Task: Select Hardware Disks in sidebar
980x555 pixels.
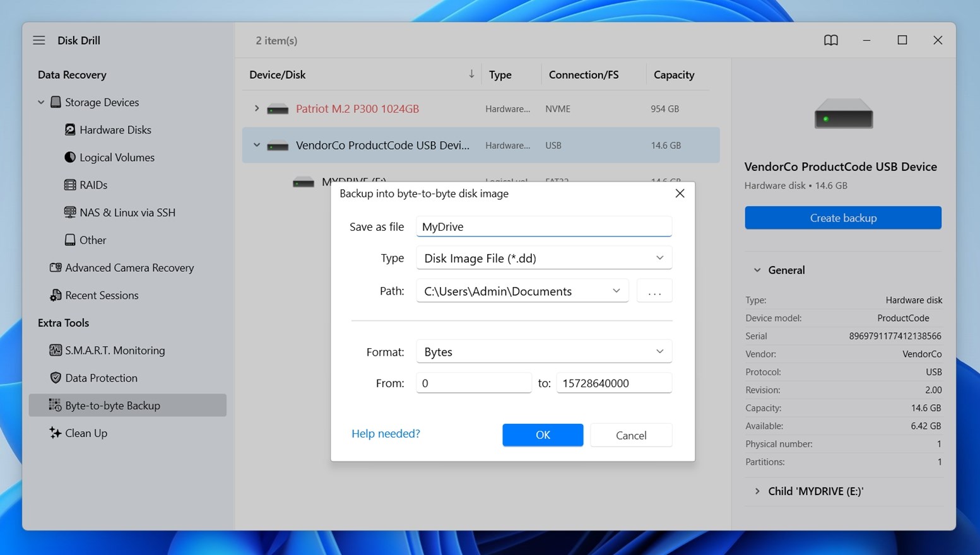Action: 115,129
